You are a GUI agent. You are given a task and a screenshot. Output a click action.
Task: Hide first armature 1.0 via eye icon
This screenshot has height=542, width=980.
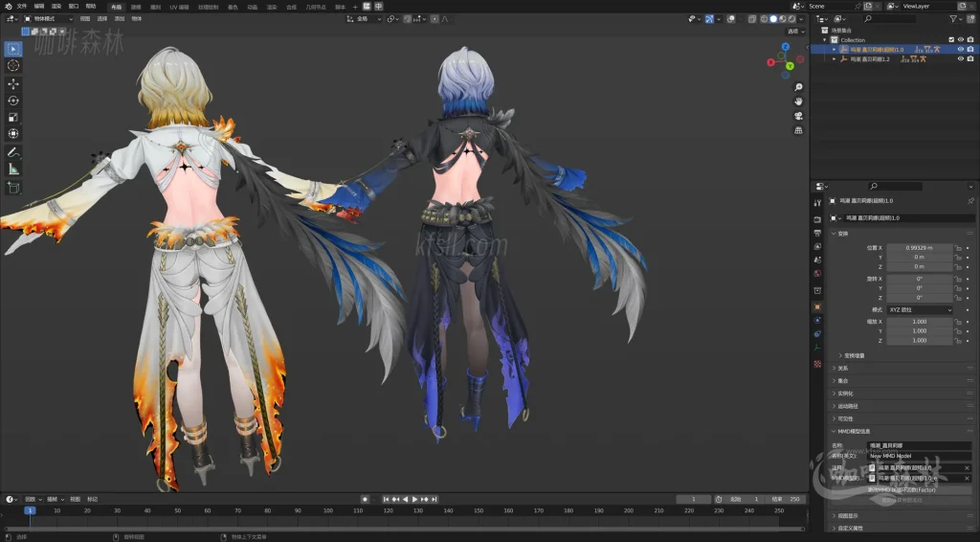[961, 49]
